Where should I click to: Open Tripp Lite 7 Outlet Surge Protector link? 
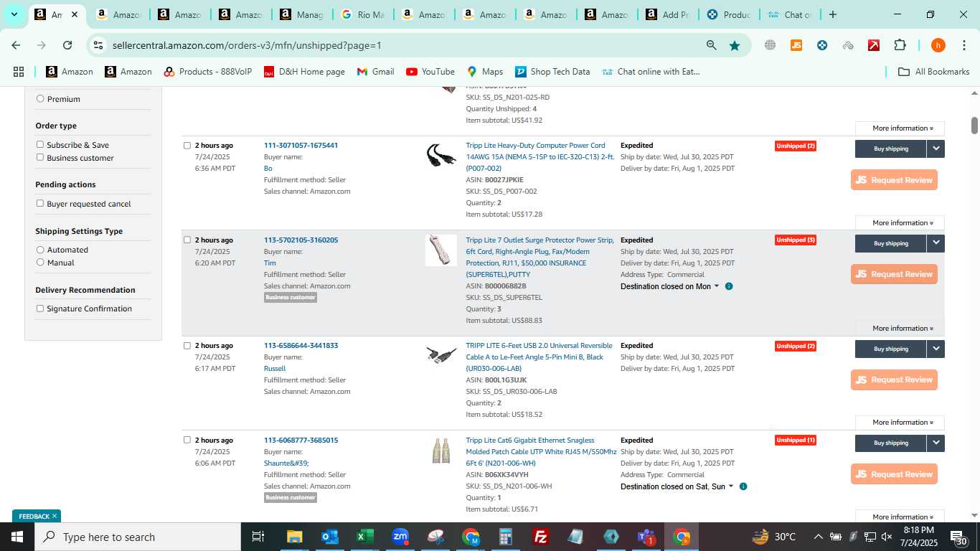pos(540,258)
